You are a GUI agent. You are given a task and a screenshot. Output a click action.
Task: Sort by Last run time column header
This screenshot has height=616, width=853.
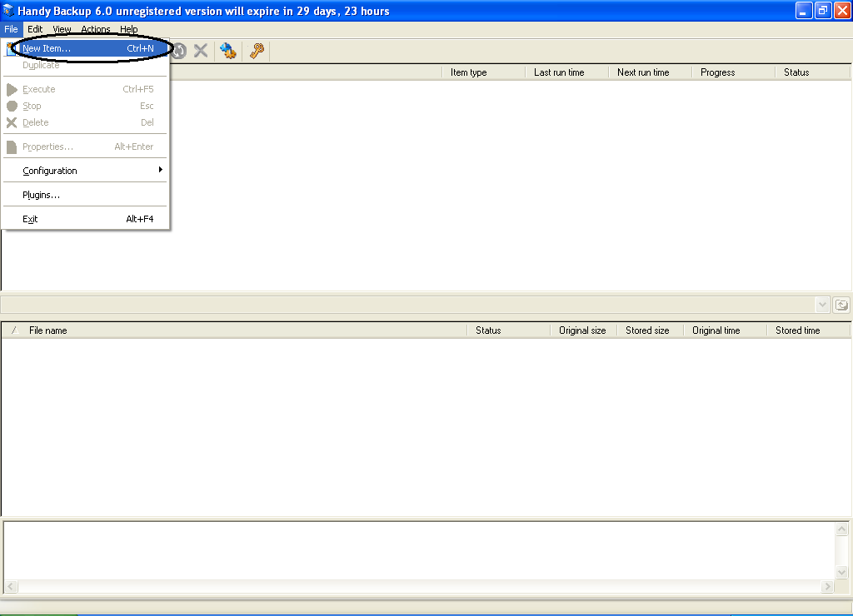(x=566, y=72)
